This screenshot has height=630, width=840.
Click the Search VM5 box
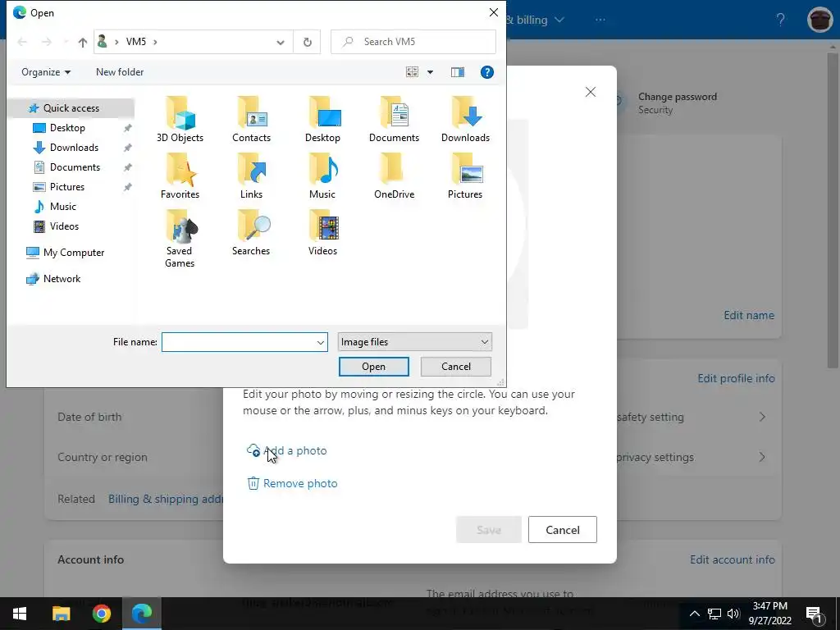pos(413,42)
